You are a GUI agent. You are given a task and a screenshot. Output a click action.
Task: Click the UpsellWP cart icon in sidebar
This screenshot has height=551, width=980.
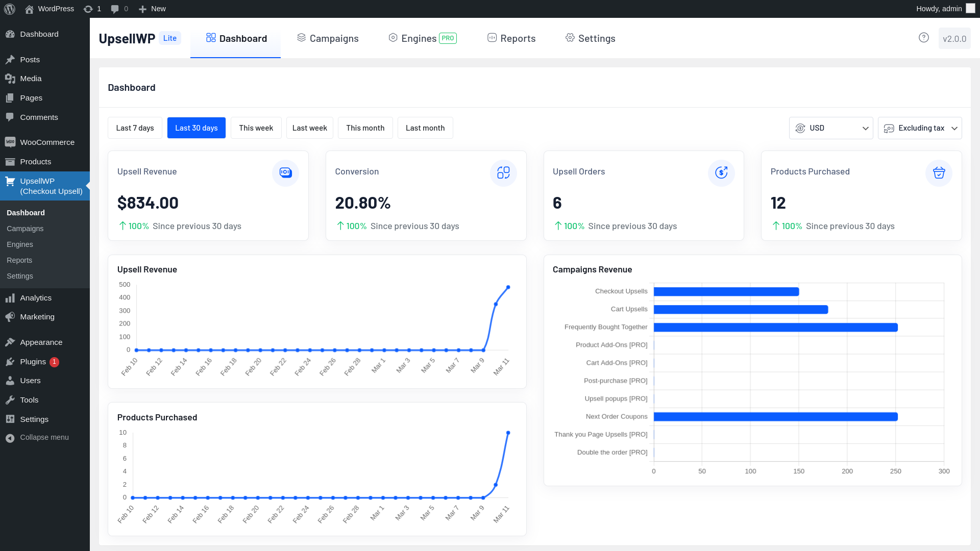point(10,181)
